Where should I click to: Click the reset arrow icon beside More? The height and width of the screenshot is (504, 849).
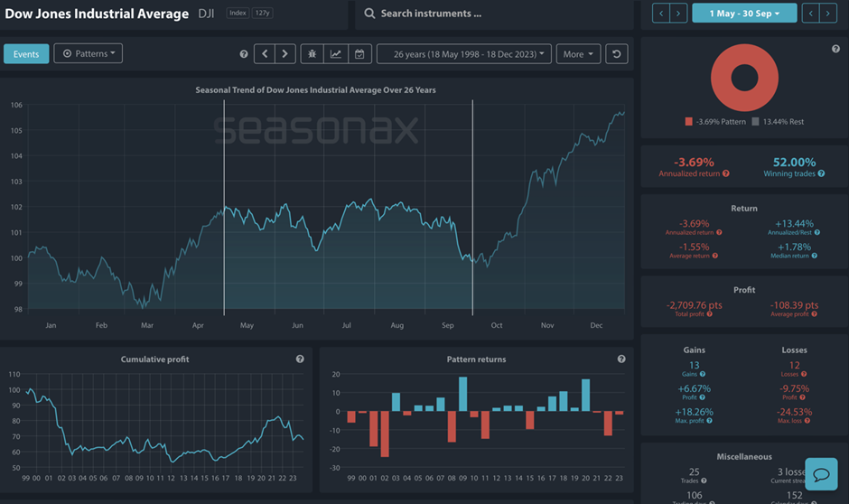coord(616,53)
